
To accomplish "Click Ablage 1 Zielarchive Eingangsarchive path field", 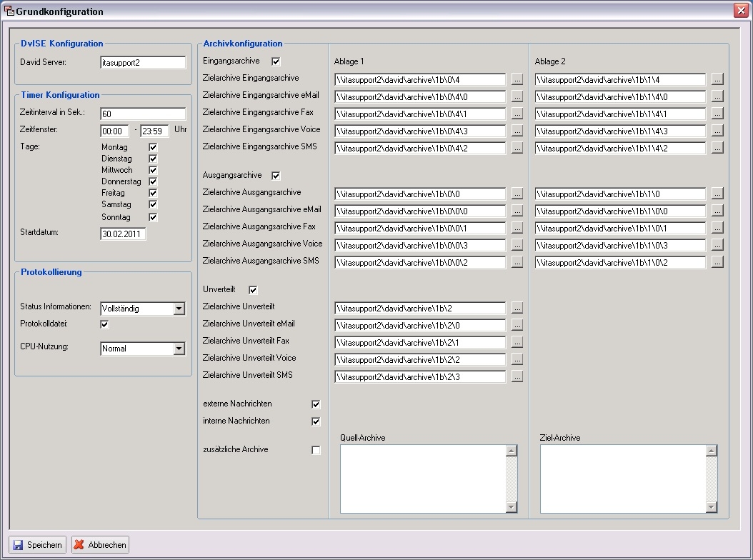I will (x=419, y=80).
